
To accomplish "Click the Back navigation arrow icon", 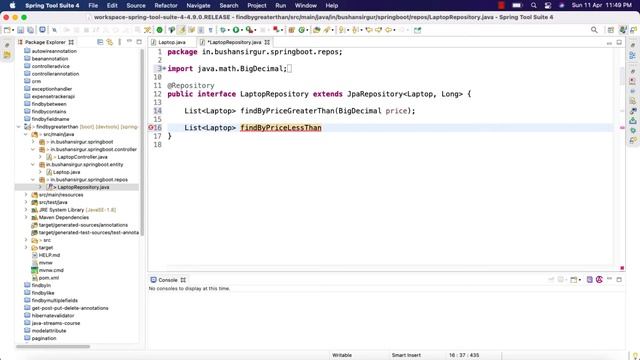I will 389,30.
